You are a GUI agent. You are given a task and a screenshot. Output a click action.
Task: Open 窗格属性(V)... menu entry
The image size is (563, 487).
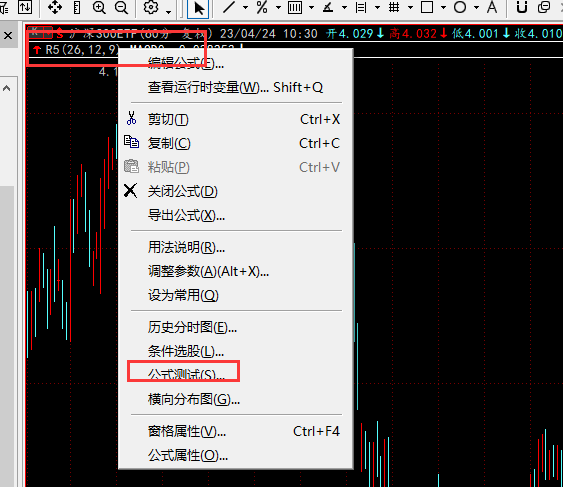[x=236, y=431]
